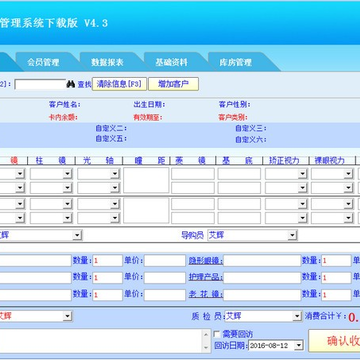Click the 确认收 payment button
Screen dimensions: 360x360
click(334, 341)
